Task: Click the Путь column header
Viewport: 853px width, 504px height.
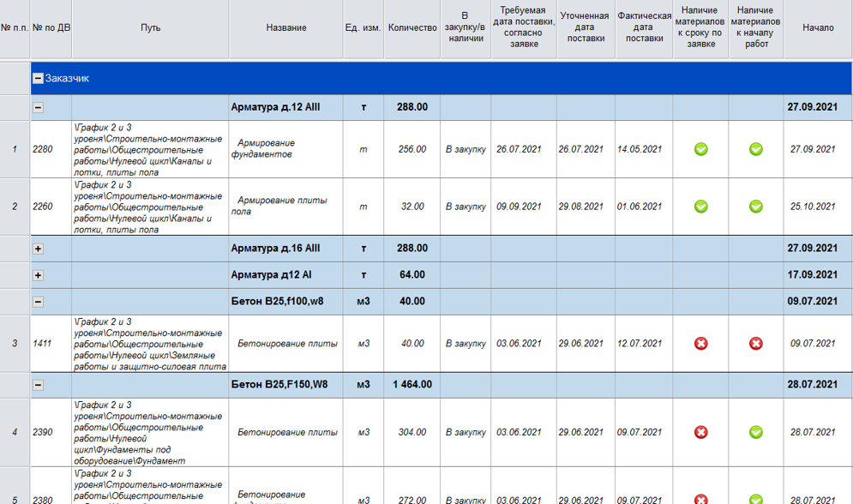Action: [x=150, y=27]
